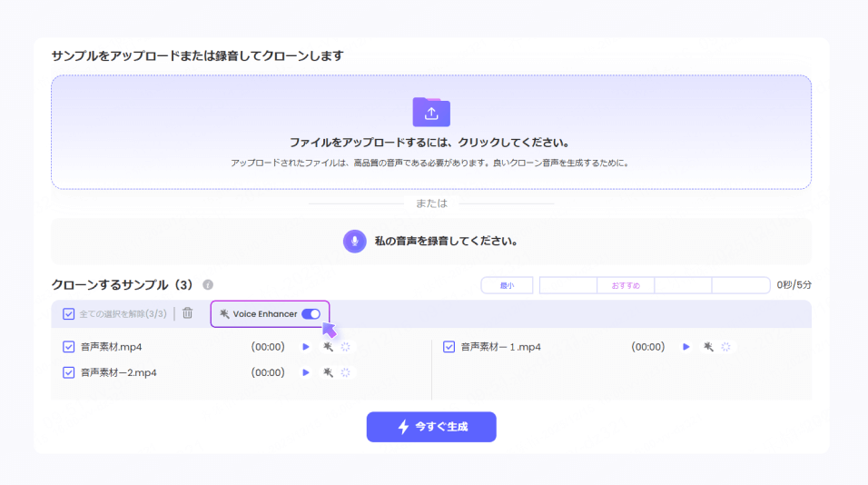Click (00:00) duration of 音声素材ー1.mp4

tap(648, 347)
